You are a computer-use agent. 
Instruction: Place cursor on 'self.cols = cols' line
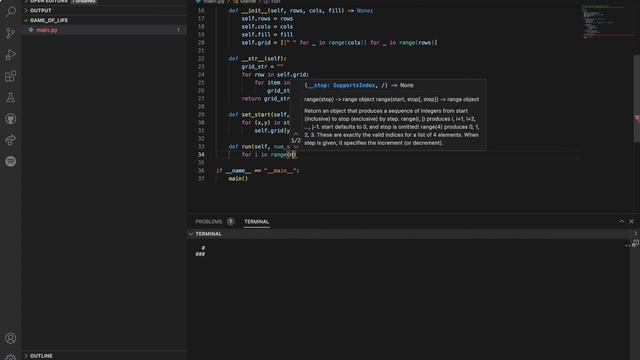pyautogui.click(x=267, y=27)
